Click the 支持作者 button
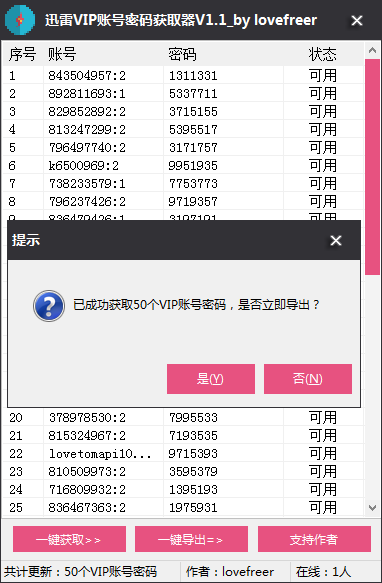382x583 pixels. coord(314,539)
